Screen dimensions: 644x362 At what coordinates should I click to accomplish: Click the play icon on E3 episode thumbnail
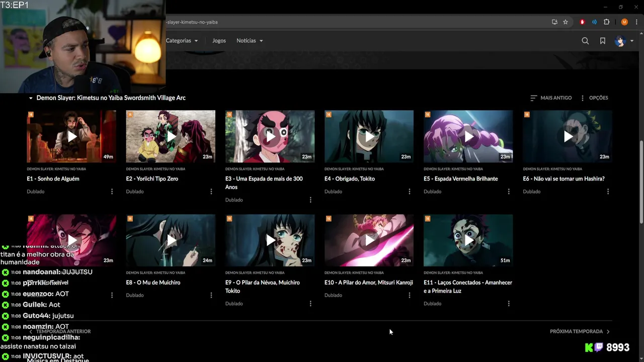coord(271,136)
